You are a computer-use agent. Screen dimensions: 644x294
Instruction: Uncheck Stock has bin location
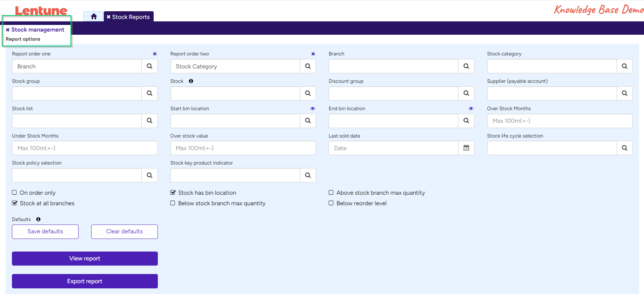coord(173,193)
